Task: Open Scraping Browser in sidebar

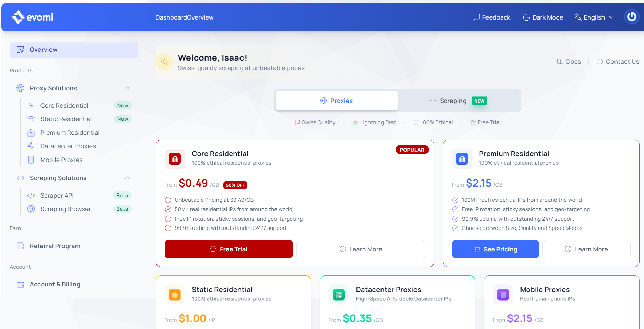Action: (66, 209)
